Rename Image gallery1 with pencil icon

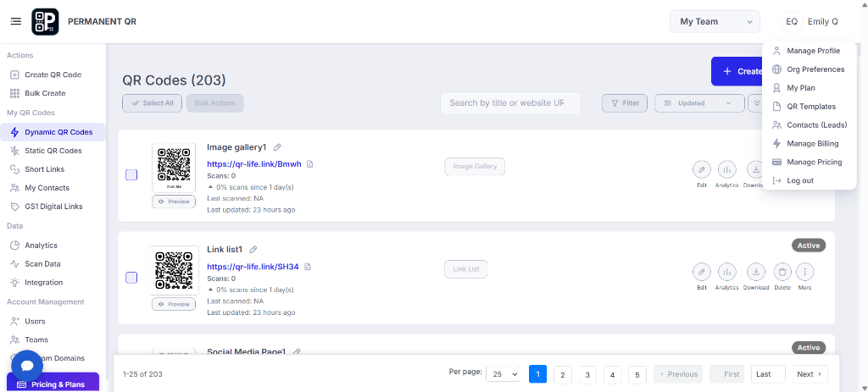click(277, 147)
